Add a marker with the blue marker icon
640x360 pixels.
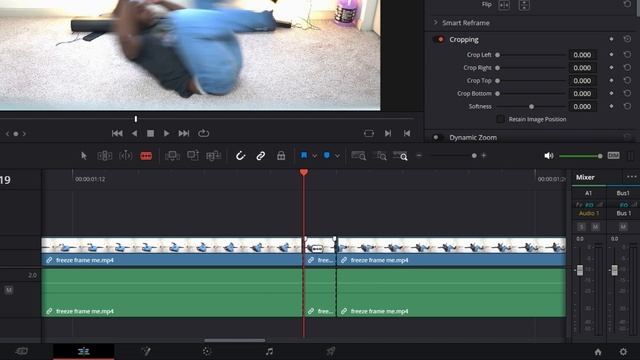[x=327, y=156]
